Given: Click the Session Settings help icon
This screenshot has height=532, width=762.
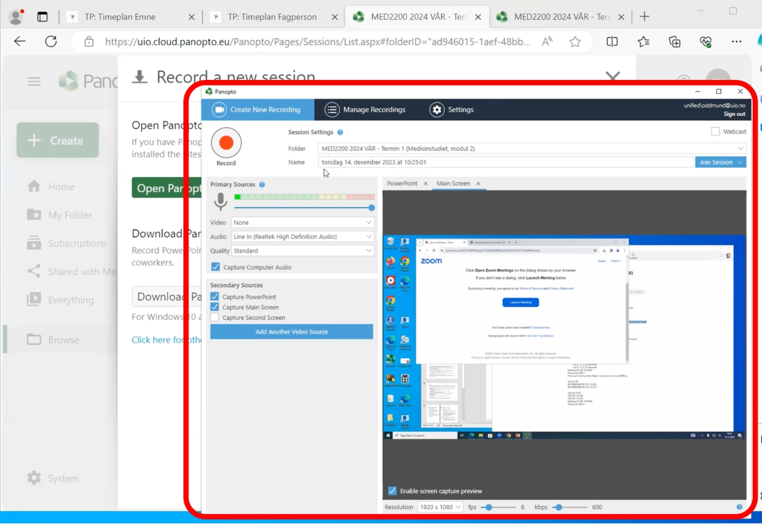Looking at the screenshot, I should [340, 132].
